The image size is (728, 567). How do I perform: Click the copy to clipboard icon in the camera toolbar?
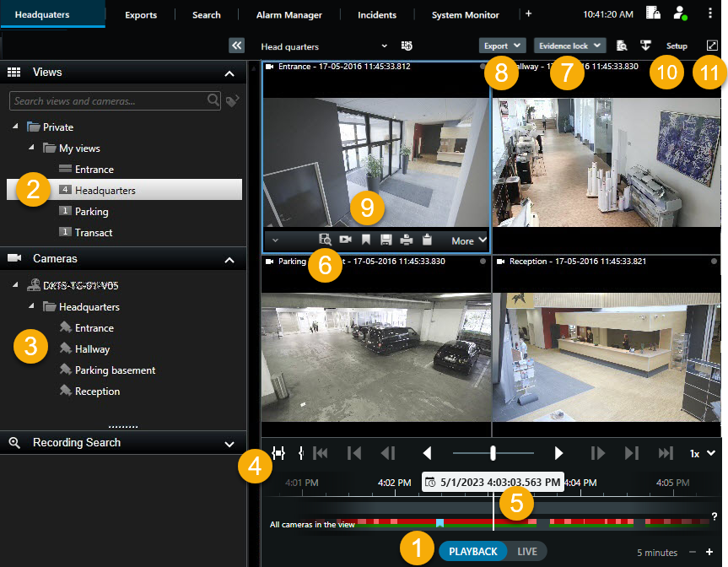click(x=427, y=240)
